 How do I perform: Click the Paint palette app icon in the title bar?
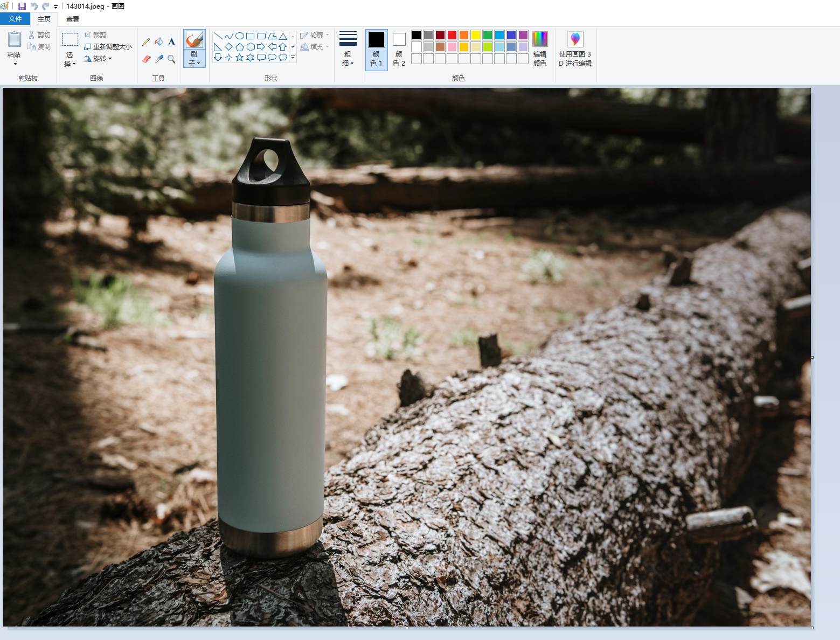pos(5,6)
